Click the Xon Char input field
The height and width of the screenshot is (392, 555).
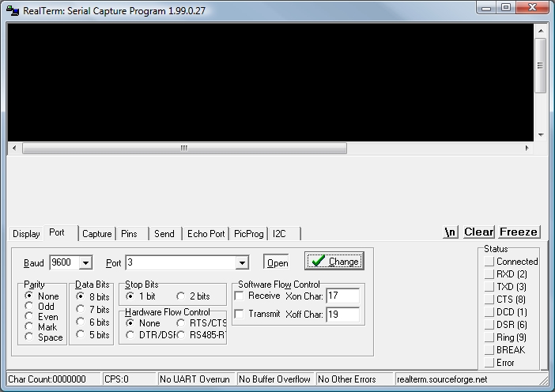pos(342,296)
